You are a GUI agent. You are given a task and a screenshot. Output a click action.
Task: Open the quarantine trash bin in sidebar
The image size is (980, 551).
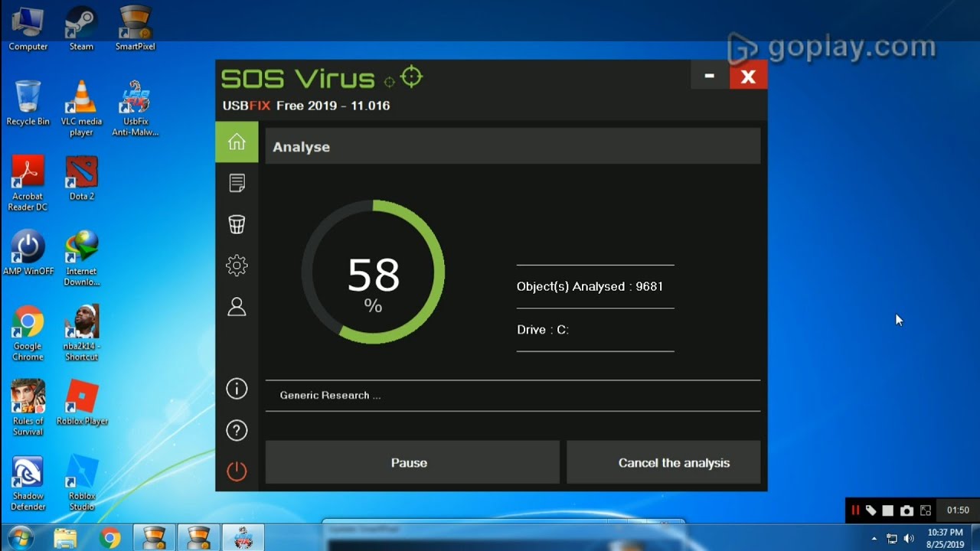point(237,224)
